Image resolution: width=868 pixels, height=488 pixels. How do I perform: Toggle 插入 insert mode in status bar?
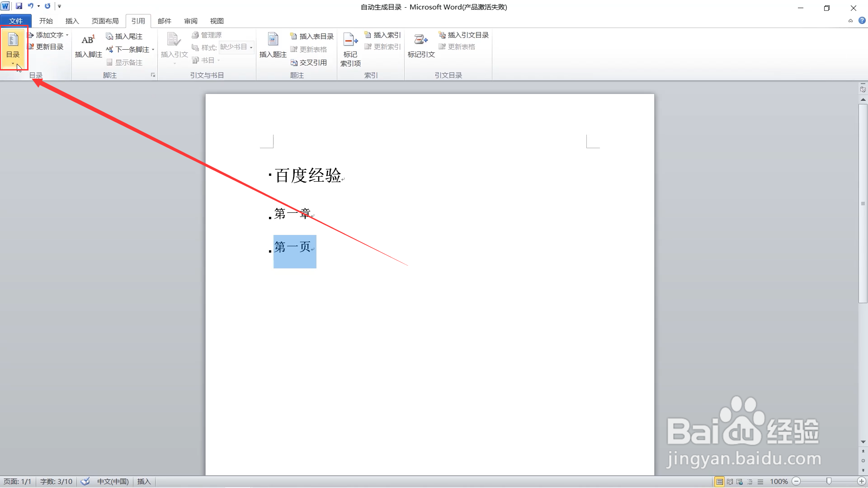click(144, 482)
